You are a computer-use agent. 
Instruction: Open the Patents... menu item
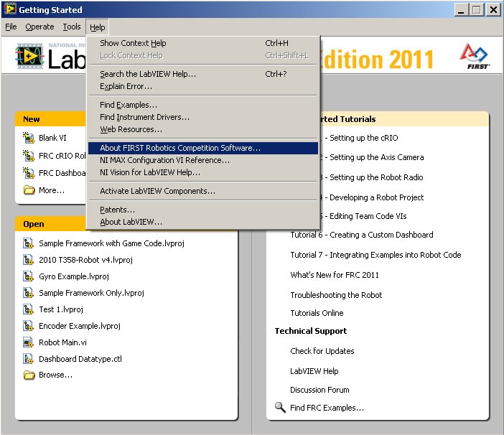[x=203, y=210]
